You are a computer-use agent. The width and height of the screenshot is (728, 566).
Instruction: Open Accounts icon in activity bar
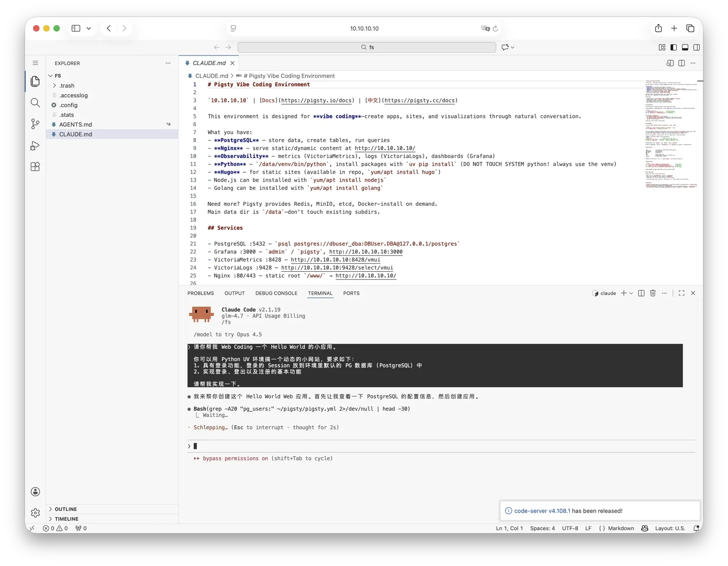coord(35,491)
